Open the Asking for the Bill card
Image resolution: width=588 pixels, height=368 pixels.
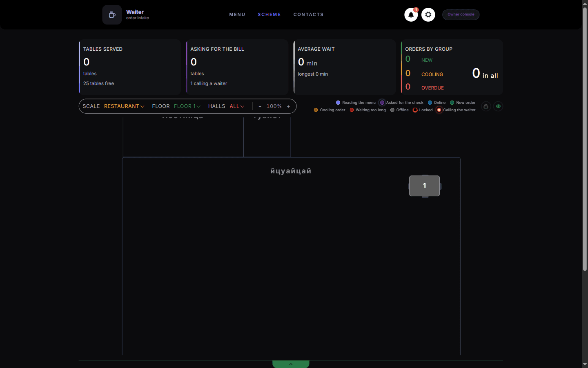(237, 67)
